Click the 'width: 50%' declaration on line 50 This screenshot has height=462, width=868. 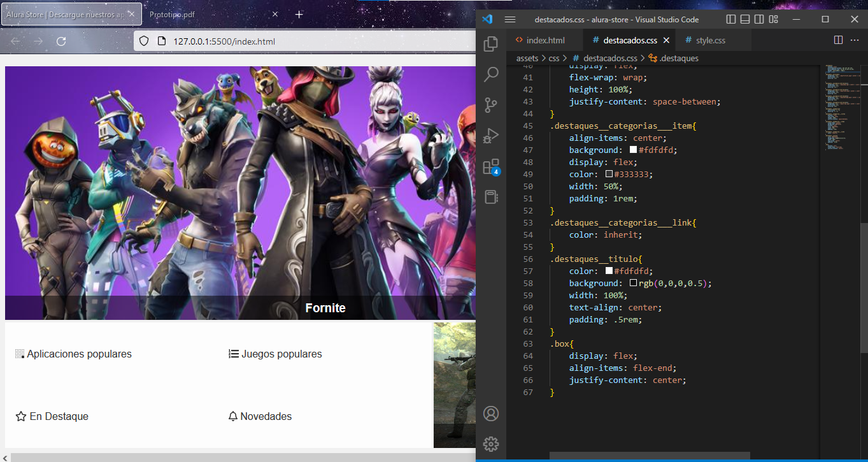596,186
